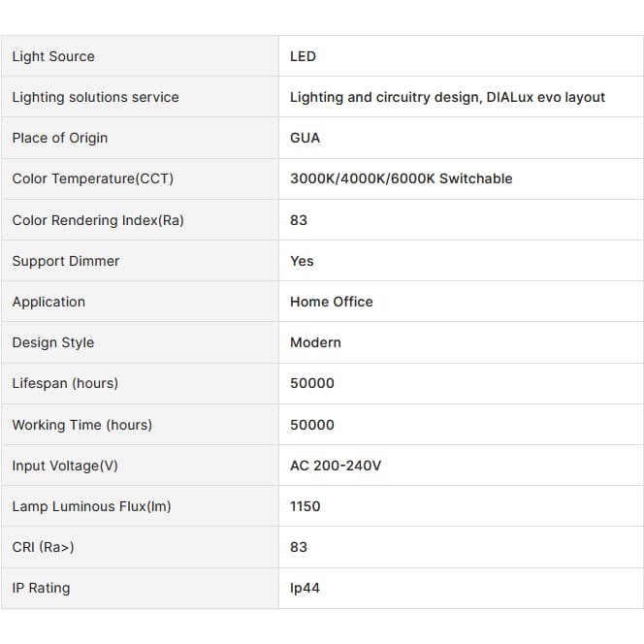Select the Modern value cell
Viewport: 644px width, 644px height.
(462, 342)
